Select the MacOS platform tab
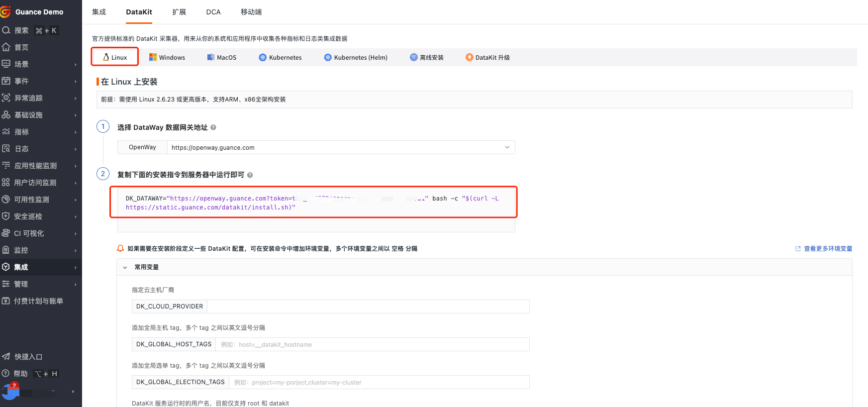This screenshot has height=407, width=868. pos(222,57)
